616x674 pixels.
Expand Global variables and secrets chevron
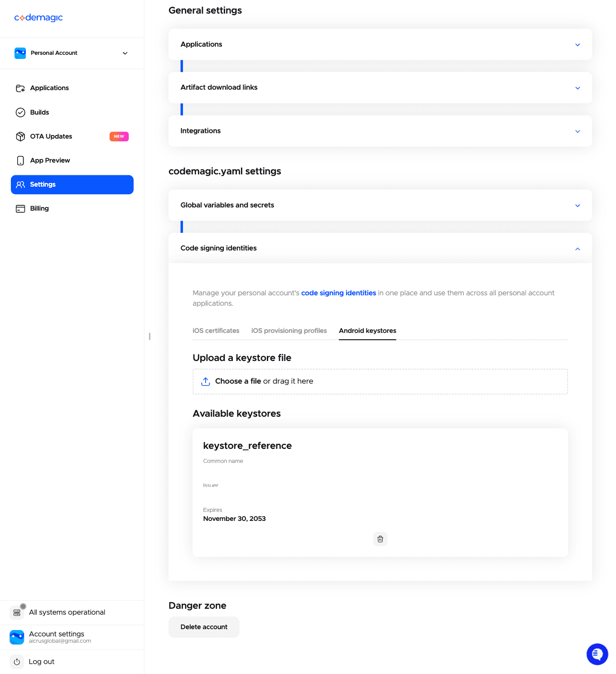coord(577,206)
